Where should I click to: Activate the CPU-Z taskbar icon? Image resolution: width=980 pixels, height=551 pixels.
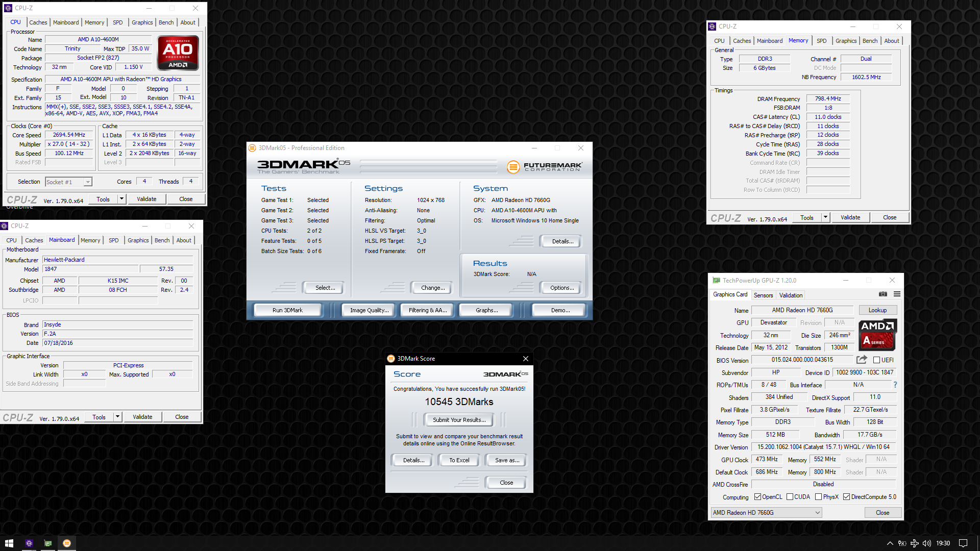(29, 543)
